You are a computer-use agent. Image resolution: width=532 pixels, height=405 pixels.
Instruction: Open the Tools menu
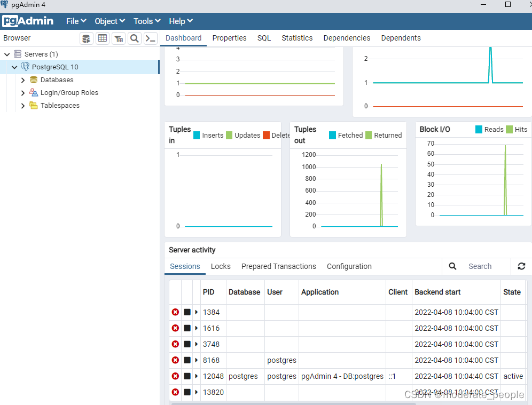click(146, 21)
